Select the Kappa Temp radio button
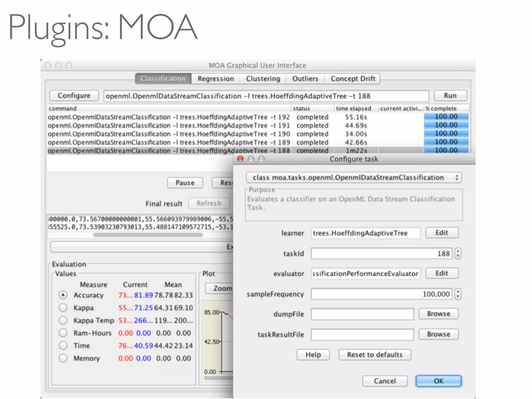532x399 pixels. pyautogui.click(x=63, y=320)
